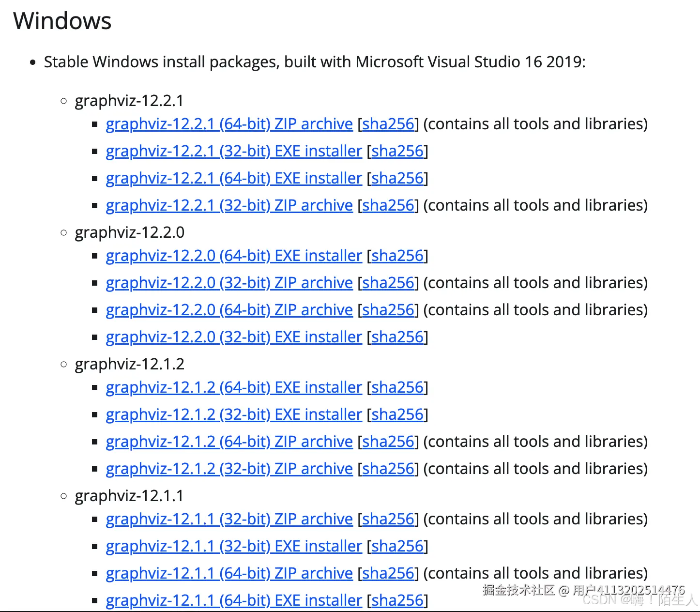Viewport: 700px width, 612px height.
Task: Open sha256 for graphviz-12.1.2 32-bit ZIP archive
Action: tap(388, 469)
